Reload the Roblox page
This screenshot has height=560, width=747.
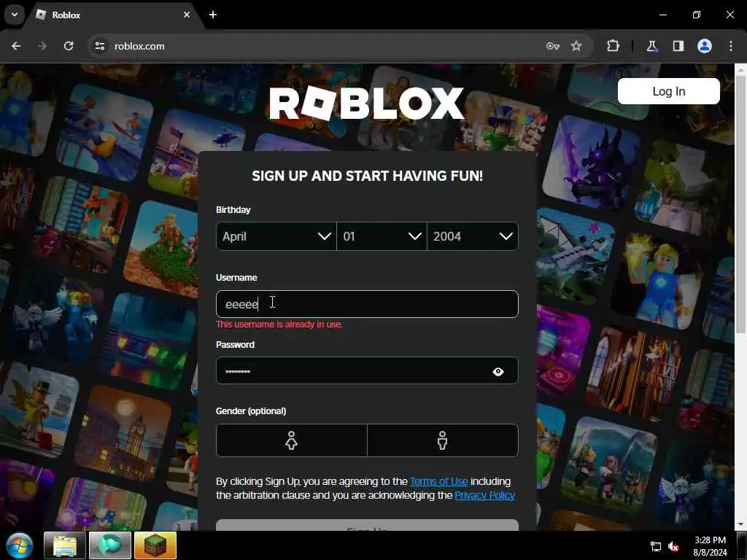coord(69,46)
